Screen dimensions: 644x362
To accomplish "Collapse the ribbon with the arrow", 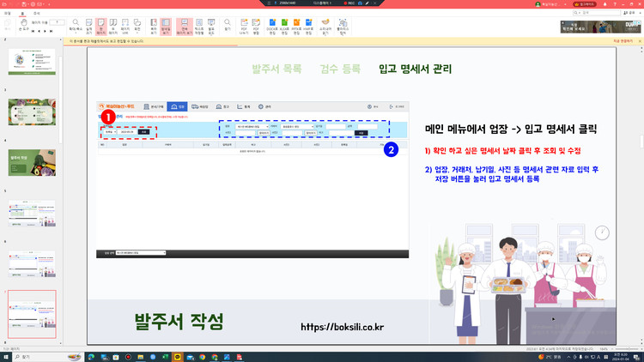I will tap(640, 13).
